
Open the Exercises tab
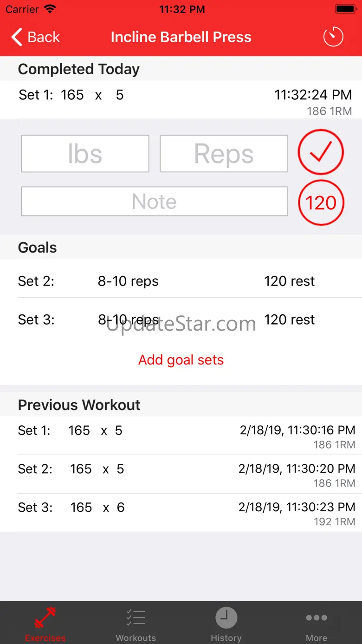(45, 623)
